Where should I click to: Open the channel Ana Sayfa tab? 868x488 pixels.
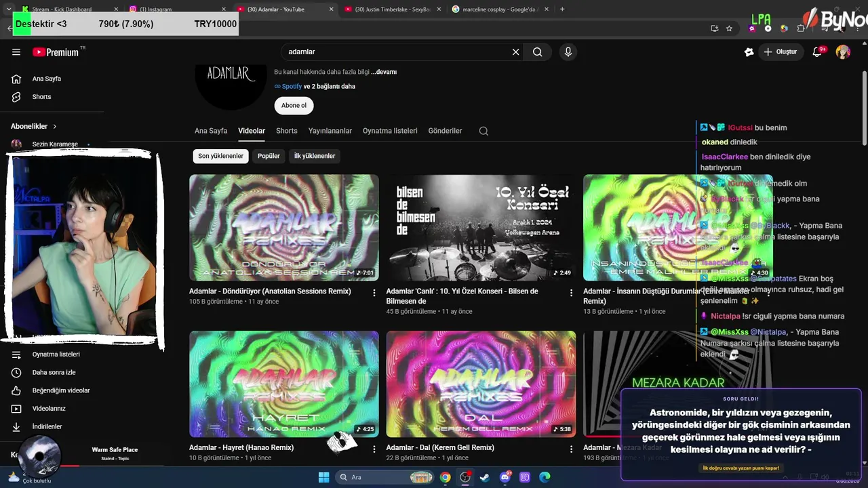(x=211, y=131)
